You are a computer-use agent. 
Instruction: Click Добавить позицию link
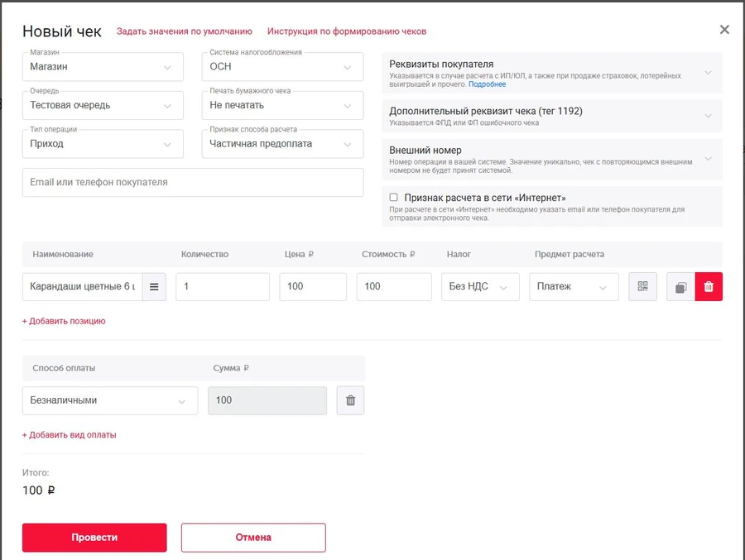point(64,321)
